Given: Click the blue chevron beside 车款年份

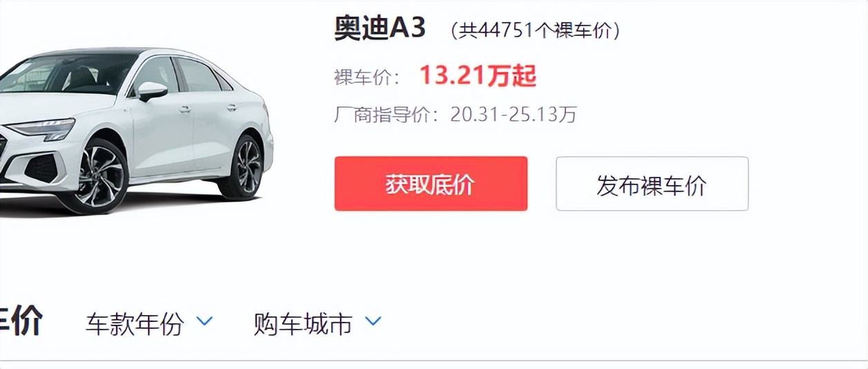Looking at the screenshot, I should pos(205,321).
